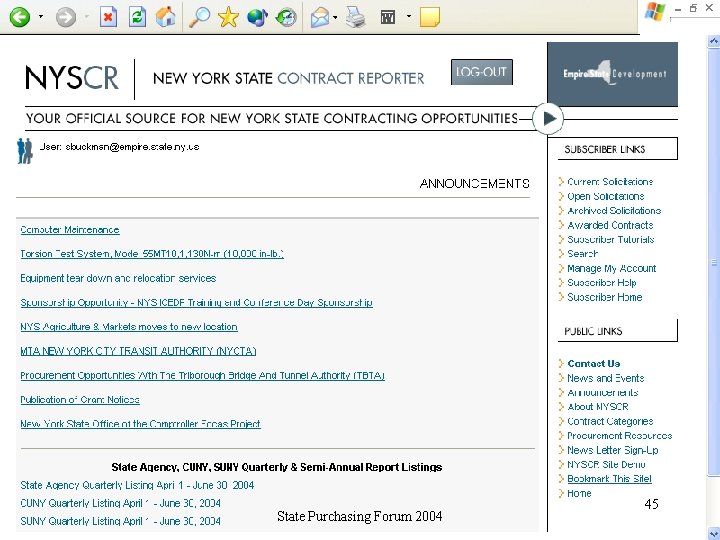The image size is (720, 540).
Task: Open News and Events
Action: point(606,378)
